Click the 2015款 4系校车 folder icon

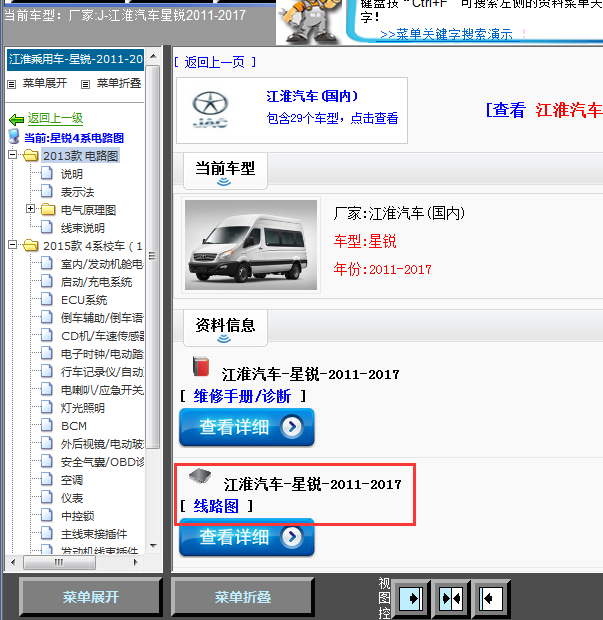pyautogui.click(x=30, y=246)
